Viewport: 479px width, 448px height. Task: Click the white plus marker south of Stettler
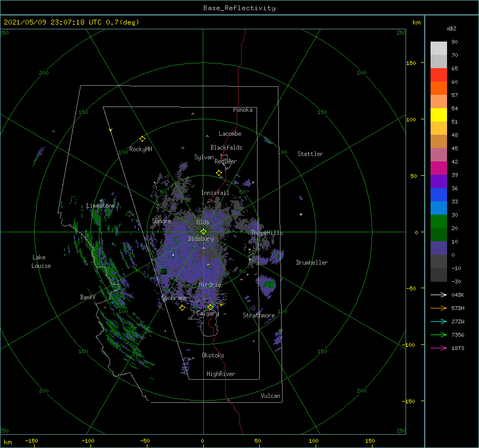[x=301, y=214]
